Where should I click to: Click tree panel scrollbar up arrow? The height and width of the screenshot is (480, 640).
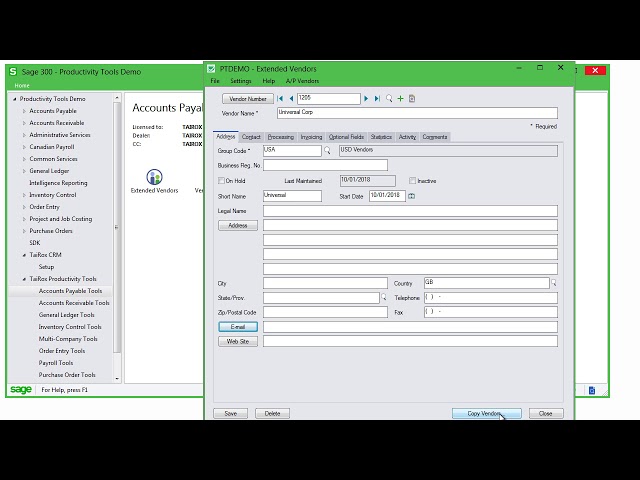pyautogui.click(x=117, y=98)
